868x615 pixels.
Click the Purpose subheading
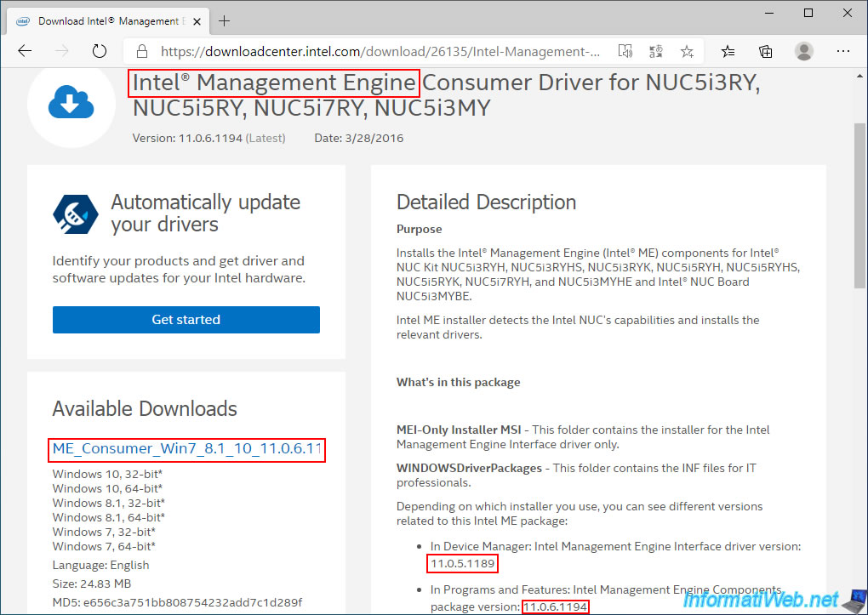pos(419,229)
